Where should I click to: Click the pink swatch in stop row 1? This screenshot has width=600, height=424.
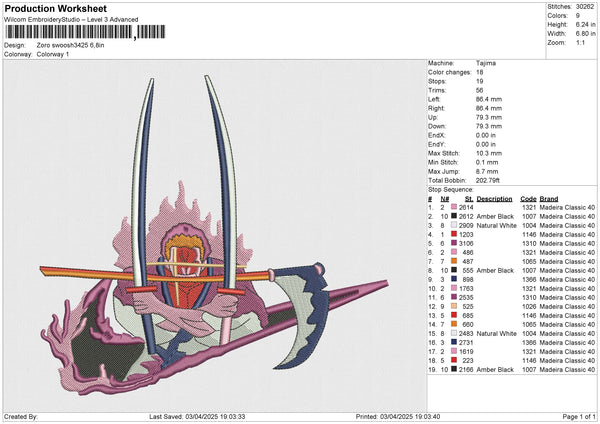[454, 207]
